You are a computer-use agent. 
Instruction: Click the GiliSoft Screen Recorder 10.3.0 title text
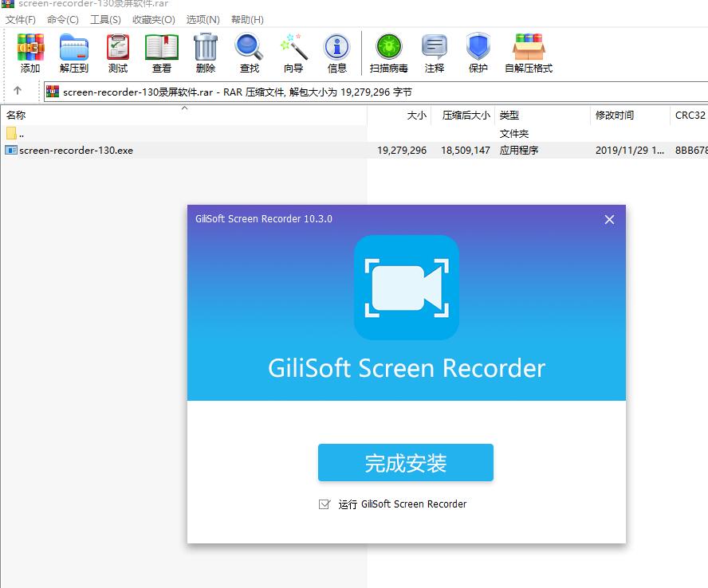pos(264,219)
